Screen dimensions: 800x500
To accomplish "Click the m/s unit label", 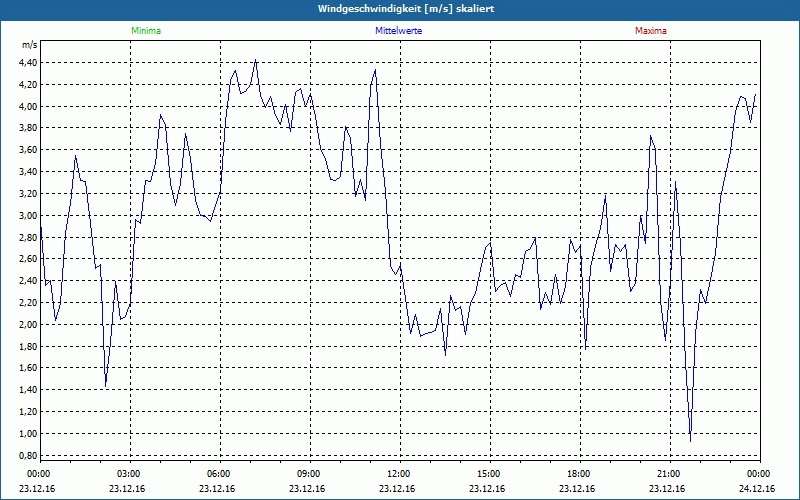I will point(30,45).
